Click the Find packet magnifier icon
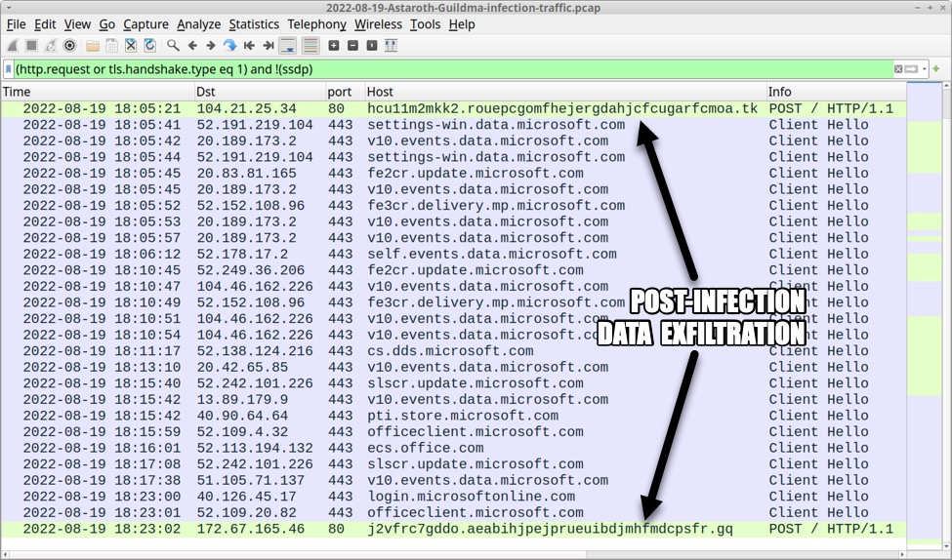This screenshot has height=560, width=952. click(x=173, y=46)
